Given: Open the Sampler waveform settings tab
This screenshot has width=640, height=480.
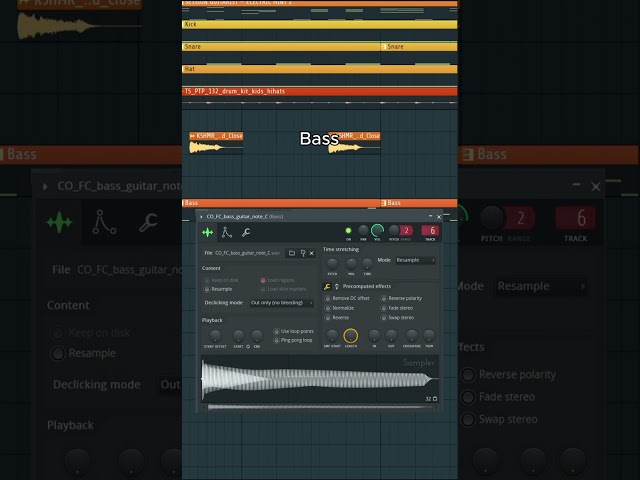Looking at the screenshot, I should [x=207, y=232].
